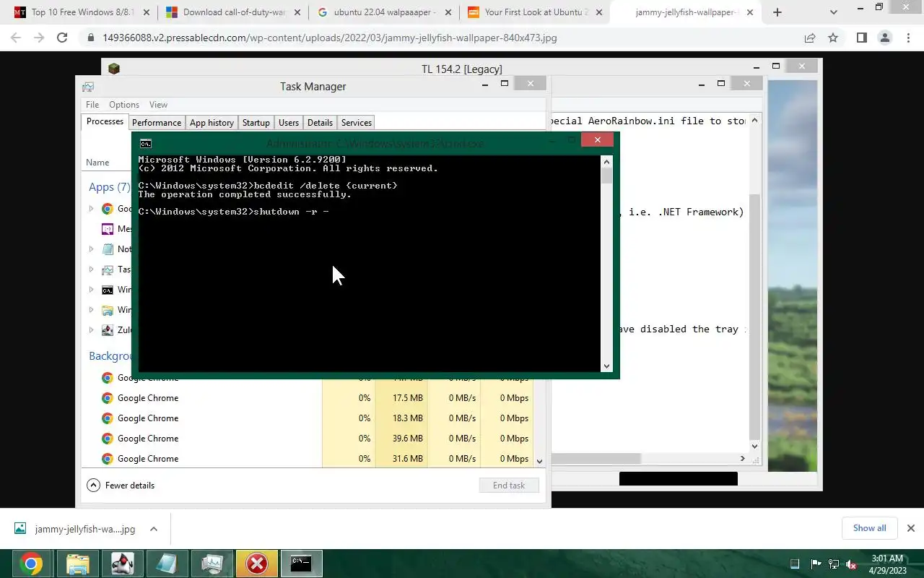Open the Task Manager View menu

tap(158, 105)
